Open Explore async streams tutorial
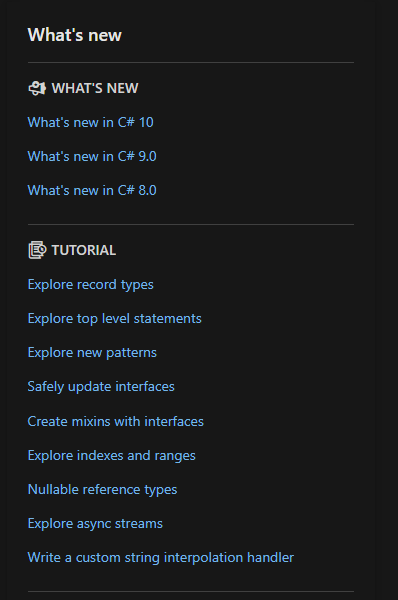 pyautogui.click(x=95, y=524)
